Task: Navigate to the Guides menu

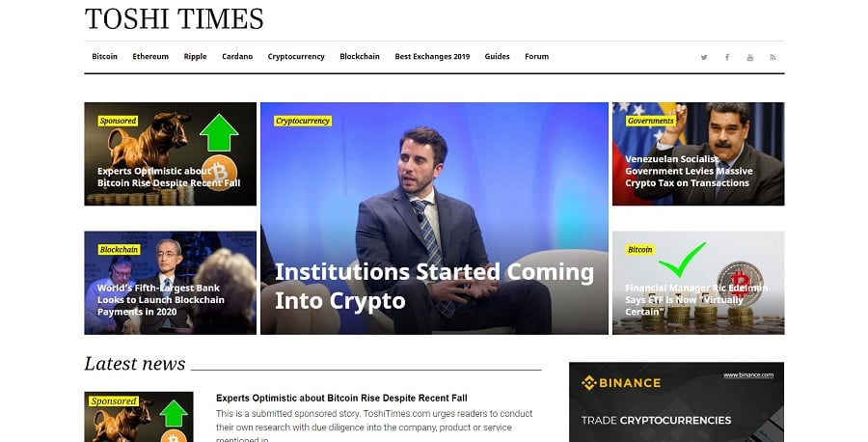Action: [x=497, y=57]
